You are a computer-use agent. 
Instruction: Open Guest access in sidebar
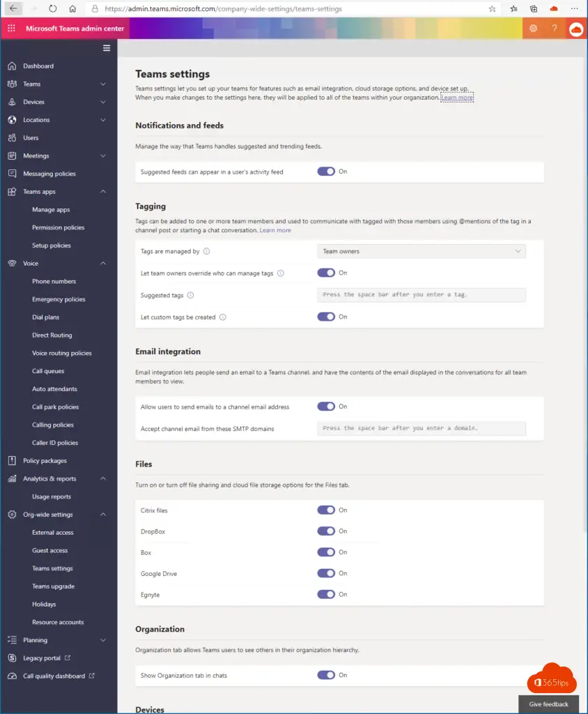coord(50,551)
